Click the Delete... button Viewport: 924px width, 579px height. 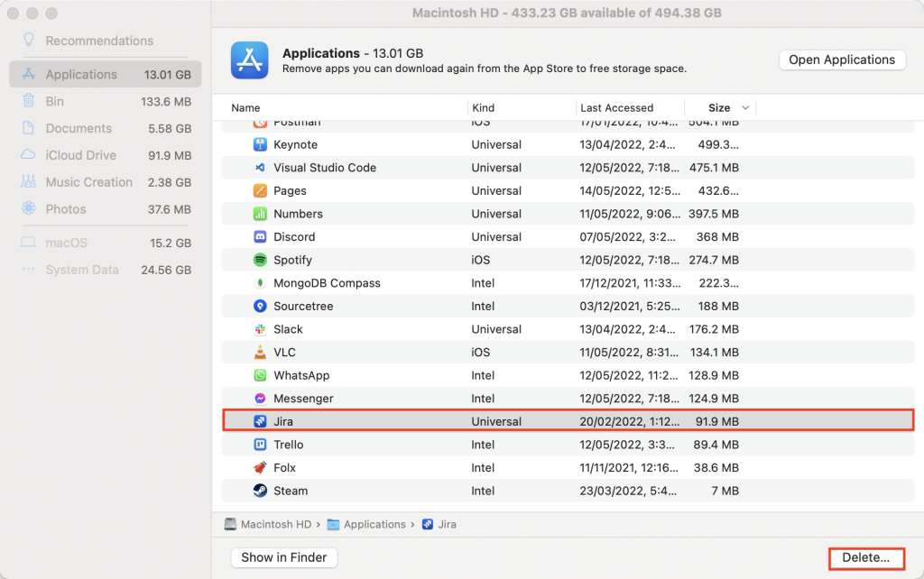[865, 557]
